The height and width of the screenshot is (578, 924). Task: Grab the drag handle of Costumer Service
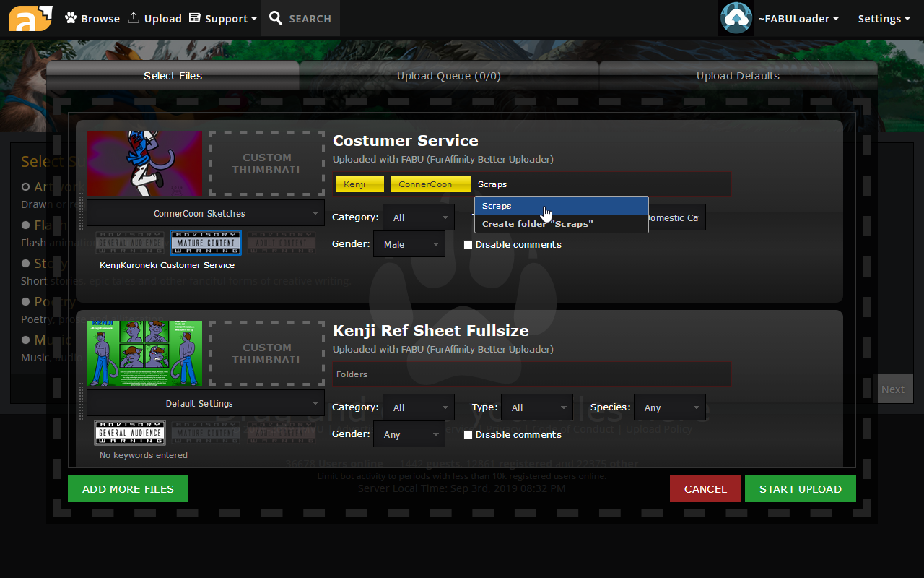pos(81,210)
